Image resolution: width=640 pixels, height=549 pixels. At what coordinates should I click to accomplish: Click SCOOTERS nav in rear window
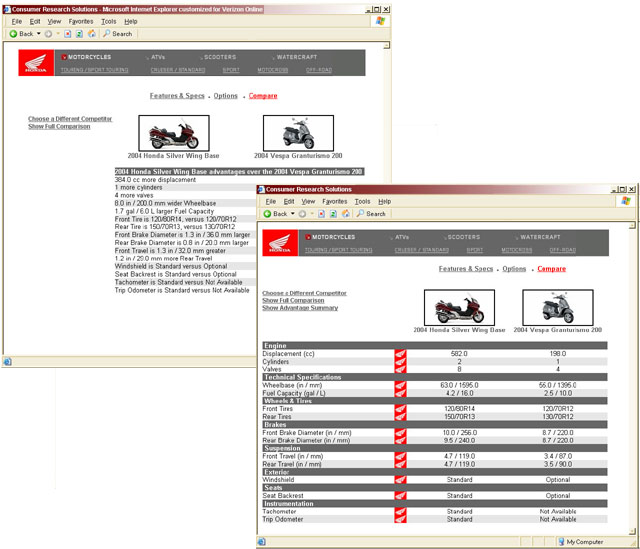(x=219, y=57)
